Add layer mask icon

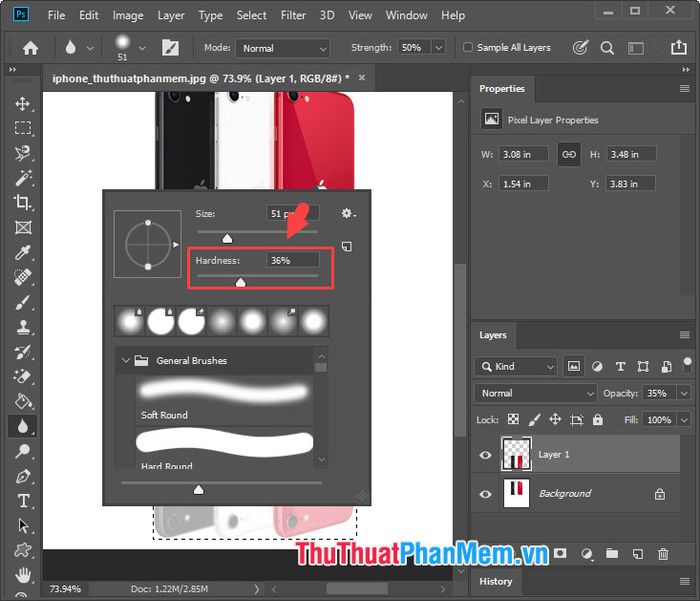coord(560,553)
